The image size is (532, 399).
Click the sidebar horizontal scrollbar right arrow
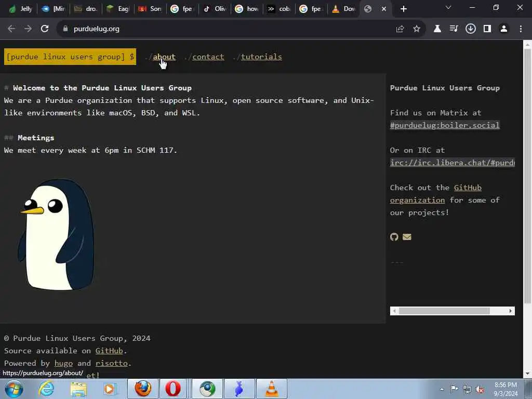coord(511,311)
